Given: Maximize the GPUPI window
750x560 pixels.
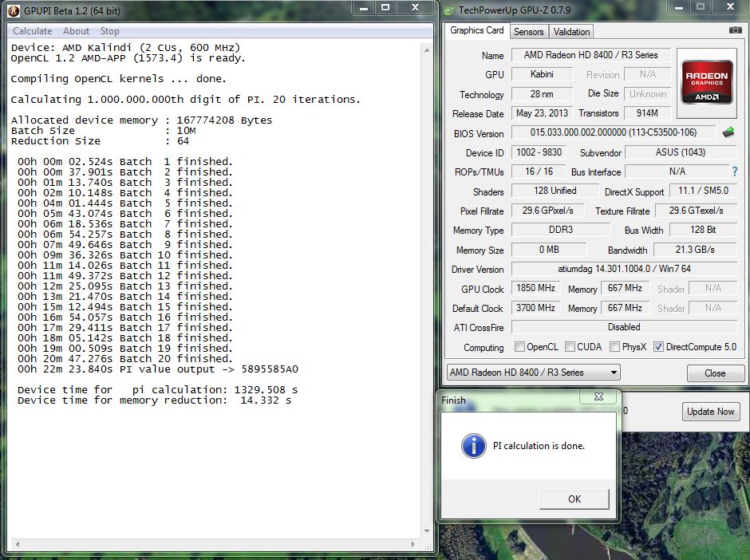Looking at the screenshot, I should pos(385,8).
